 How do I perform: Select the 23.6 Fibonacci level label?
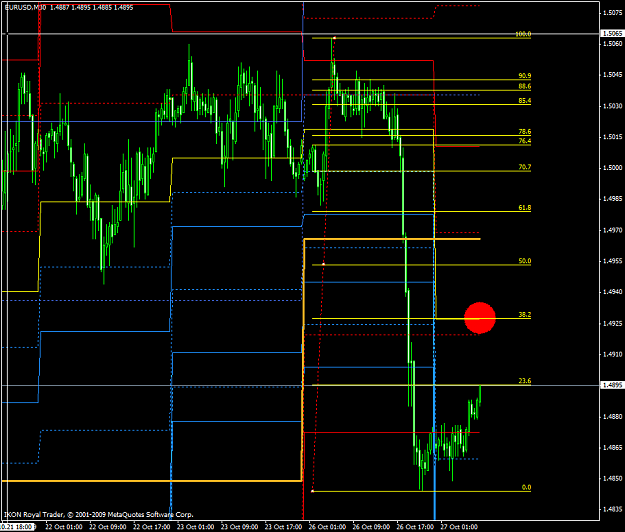(x=525, y=381)
